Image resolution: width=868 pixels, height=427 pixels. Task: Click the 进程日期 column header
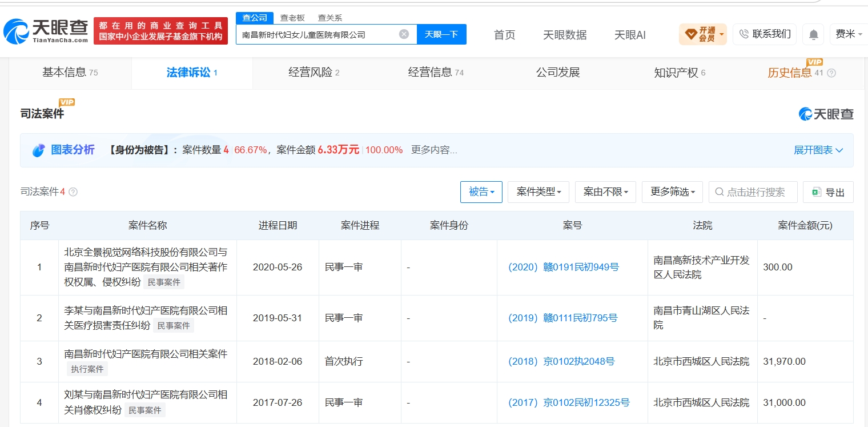click(x=278, y=225)
